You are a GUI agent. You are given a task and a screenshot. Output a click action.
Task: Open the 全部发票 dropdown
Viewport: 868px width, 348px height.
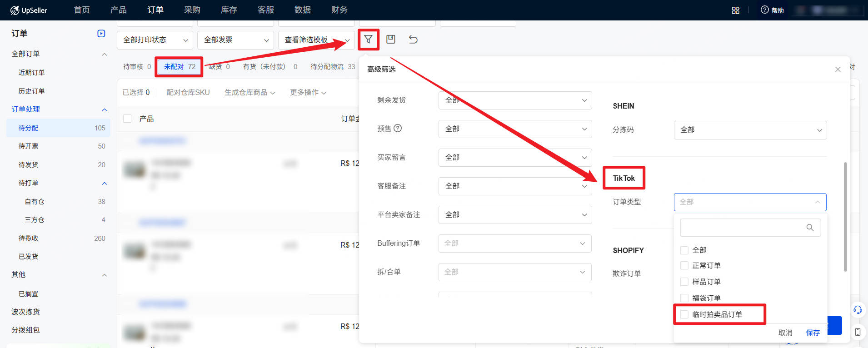[236, 40]
